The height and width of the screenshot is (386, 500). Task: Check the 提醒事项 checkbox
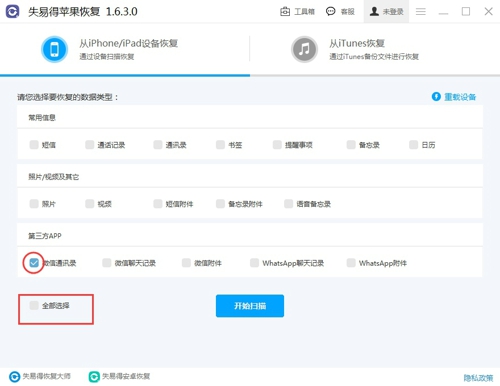pyautogui.click(x=277, y=145)
